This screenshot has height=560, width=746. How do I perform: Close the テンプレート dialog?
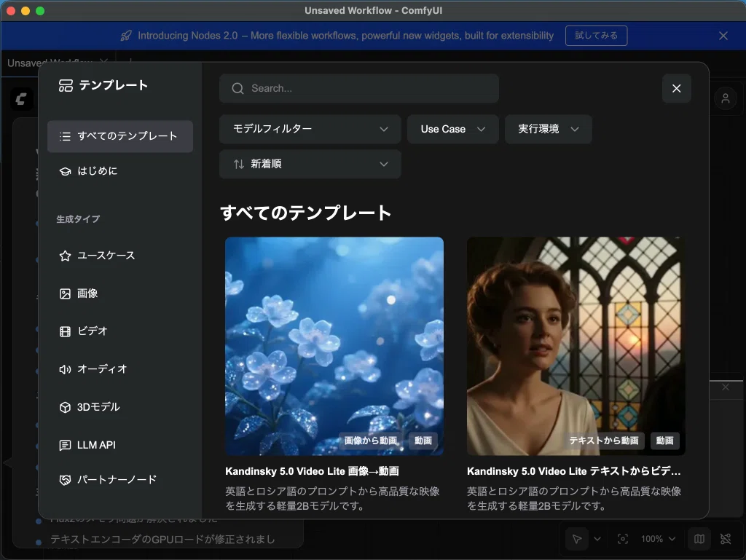click(677, 88)
